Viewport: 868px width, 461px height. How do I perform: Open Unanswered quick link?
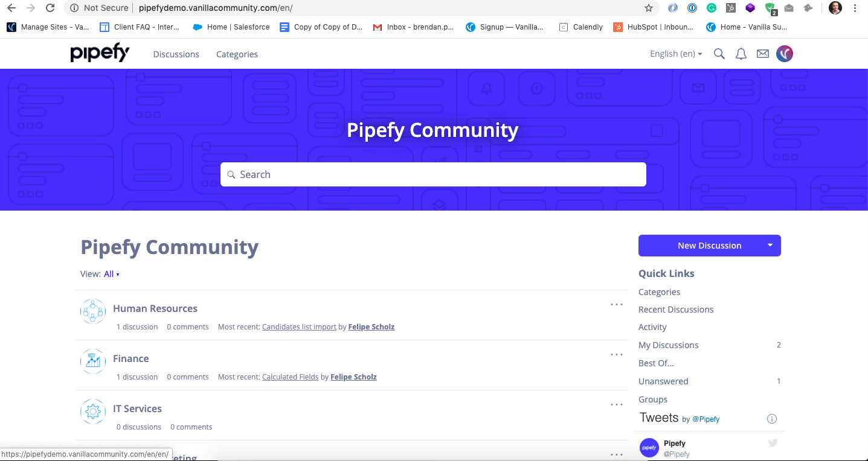click(663, 381)
